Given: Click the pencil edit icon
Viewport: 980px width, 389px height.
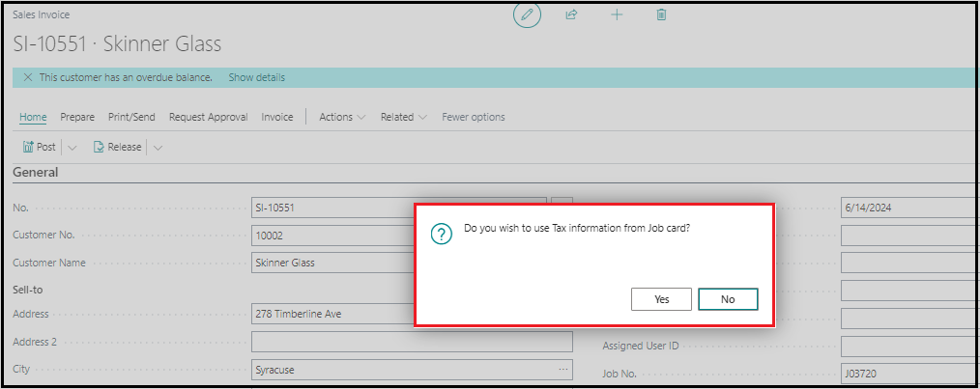Looking at the screenshot, I should 527,14.
